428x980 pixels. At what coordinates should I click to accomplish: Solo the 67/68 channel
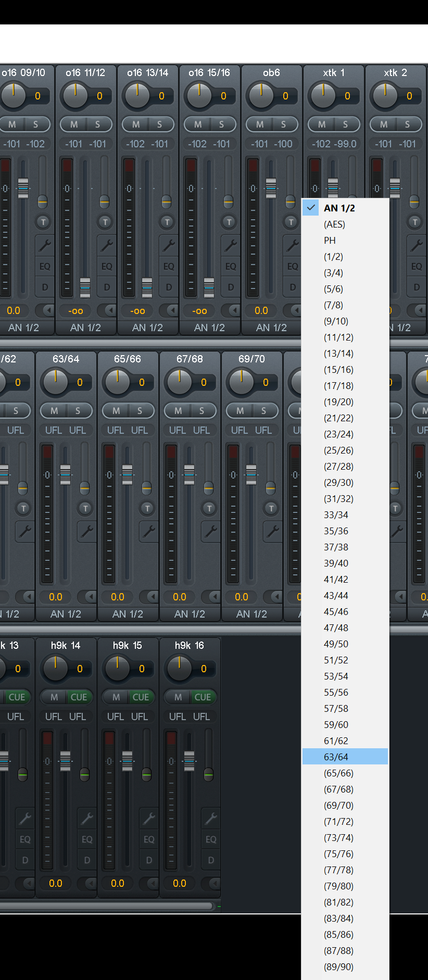click(202, 411)
